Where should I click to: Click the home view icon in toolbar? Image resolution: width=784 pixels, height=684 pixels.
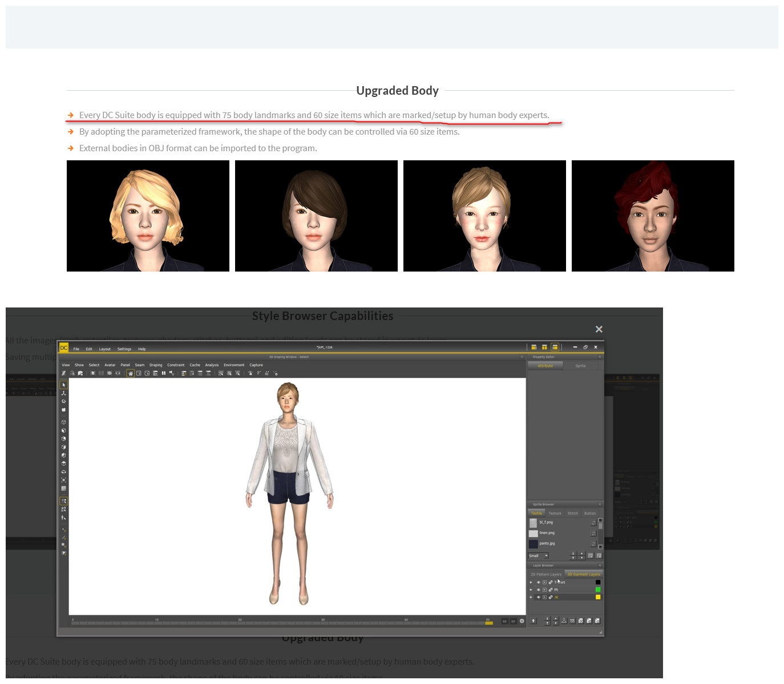(131, 374)
